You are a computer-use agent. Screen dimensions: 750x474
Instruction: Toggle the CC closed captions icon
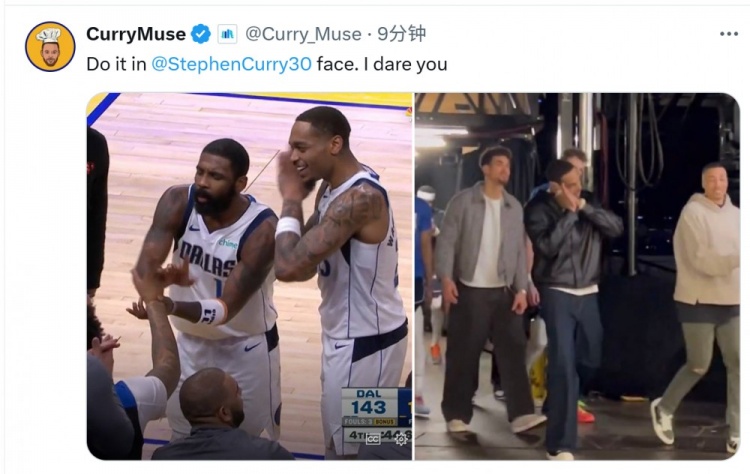point(373,438)
